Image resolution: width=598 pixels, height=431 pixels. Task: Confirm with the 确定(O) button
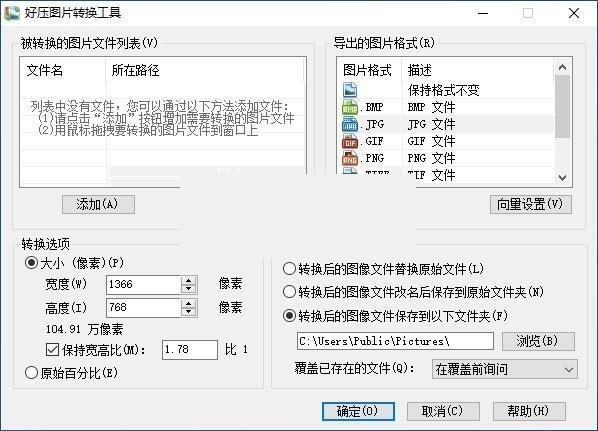[x=358, y=411]
